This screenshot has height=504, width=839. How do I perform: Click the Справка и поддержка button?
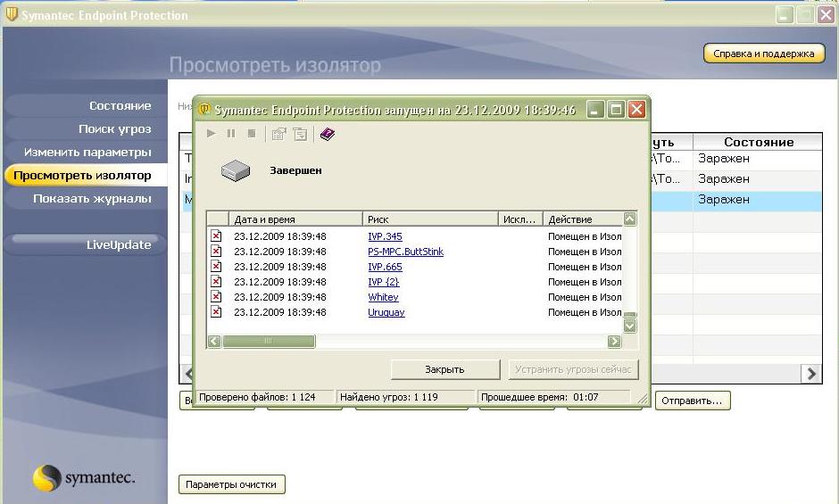click(x=763, y=54)
